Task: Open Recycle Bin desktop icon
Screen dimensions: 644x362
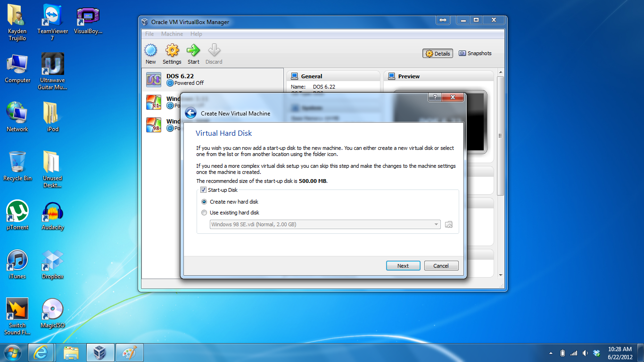Action: [17, 166]
